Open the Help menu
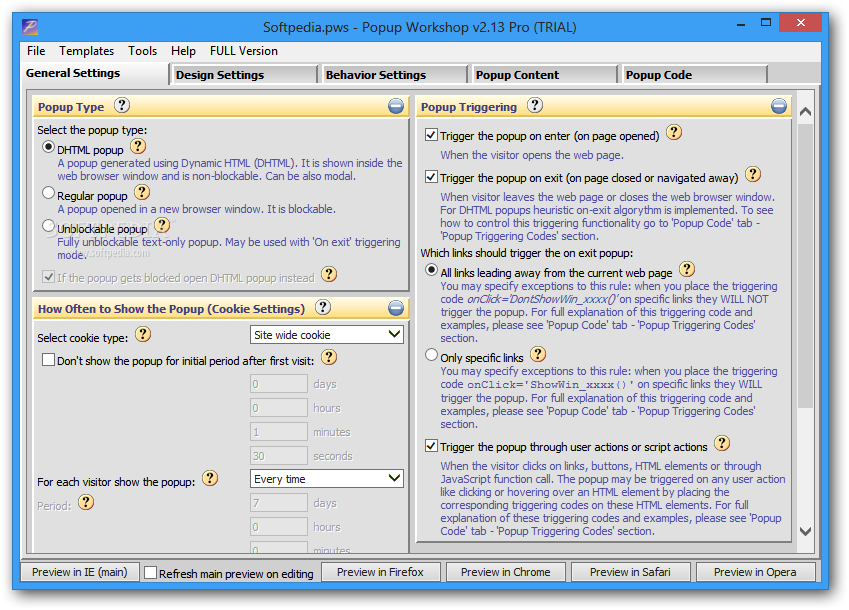849x610 pixels. click(x=183, y=51)
